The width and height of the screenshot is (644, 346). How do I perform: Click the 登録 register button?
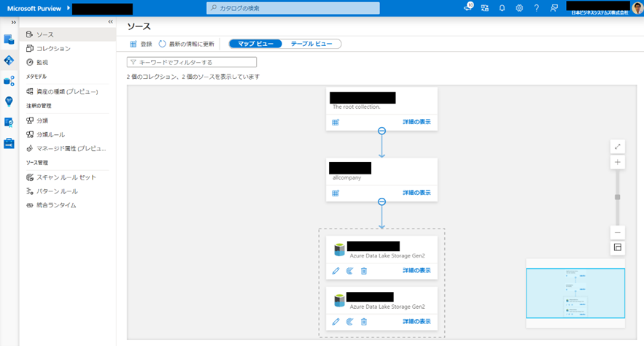coord(141,44)
